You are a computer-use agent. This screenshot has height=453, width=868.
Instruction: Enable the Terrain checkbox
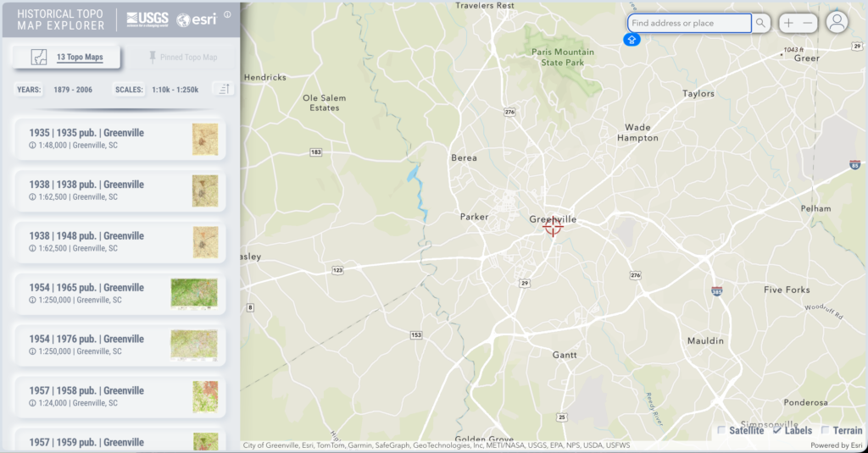[x=826, y=430]
